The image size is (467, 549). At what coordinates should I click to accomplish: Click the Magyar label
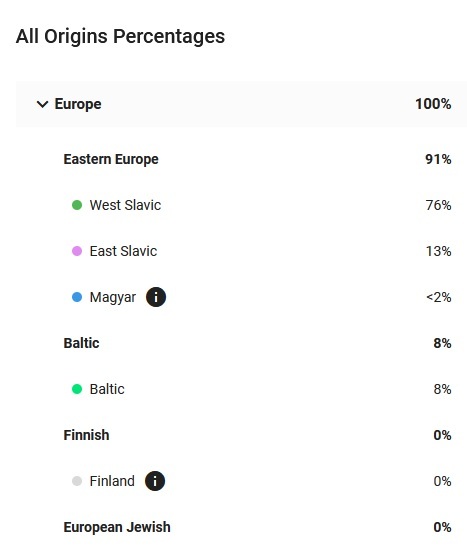tap(113, 298)
